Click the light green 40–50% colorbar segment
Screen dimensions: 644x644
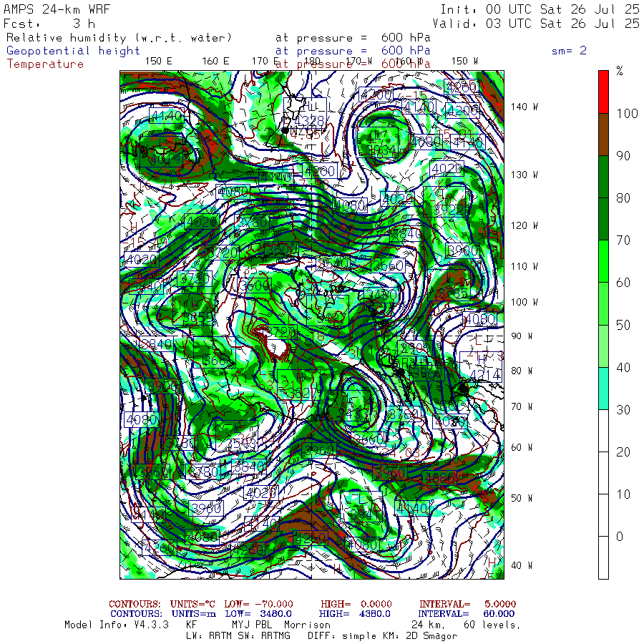coord(603,346)
